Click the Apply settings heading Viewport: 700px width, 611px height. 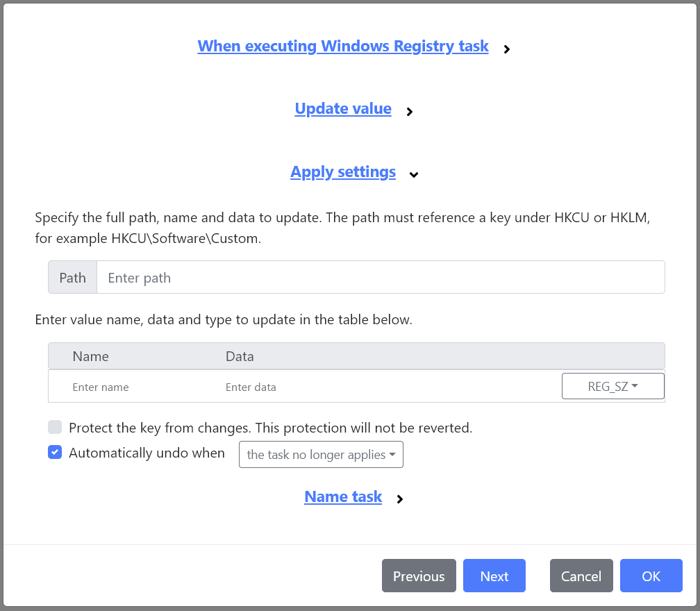(343, 171)
